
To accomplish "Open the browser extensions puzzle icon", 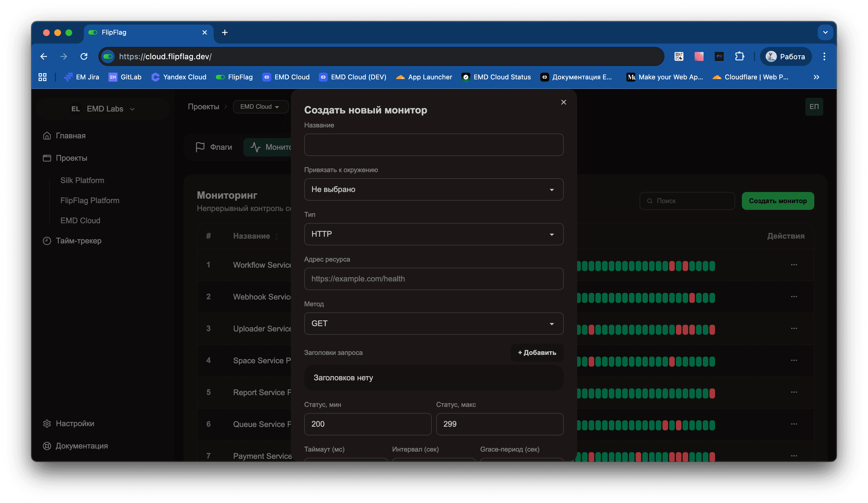I will [x=740, y=56].
